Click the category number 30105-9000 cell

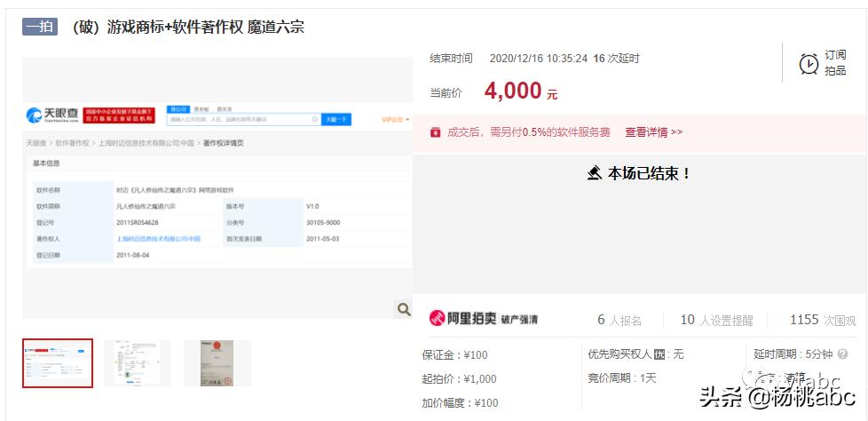pos(323,222)
